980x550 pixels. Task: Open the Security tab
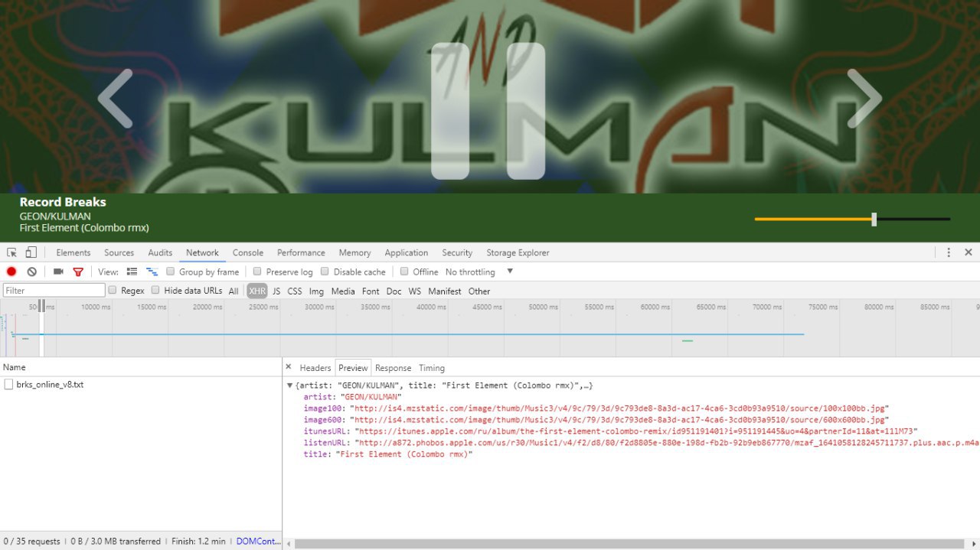click(457, 252)
